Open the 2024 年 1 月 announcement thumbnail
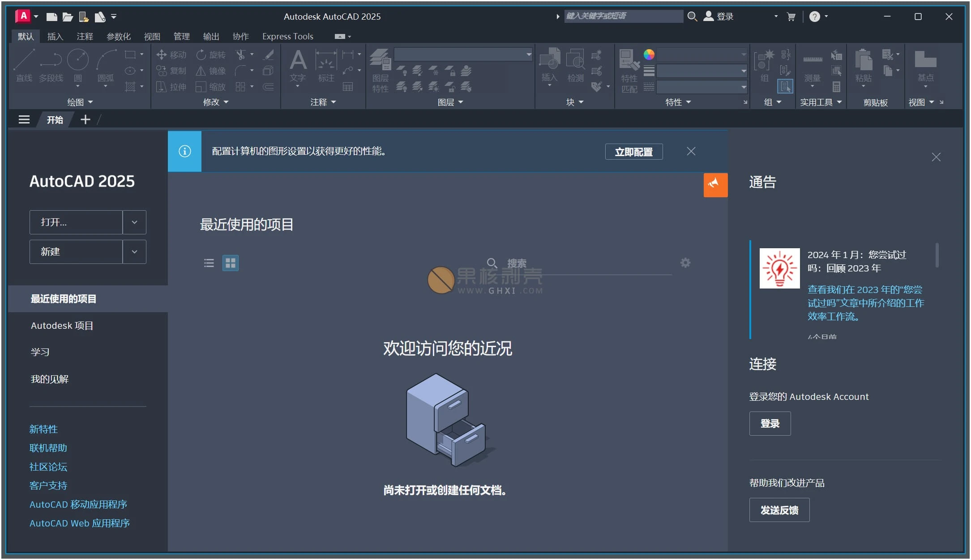 tap(779, 268)
